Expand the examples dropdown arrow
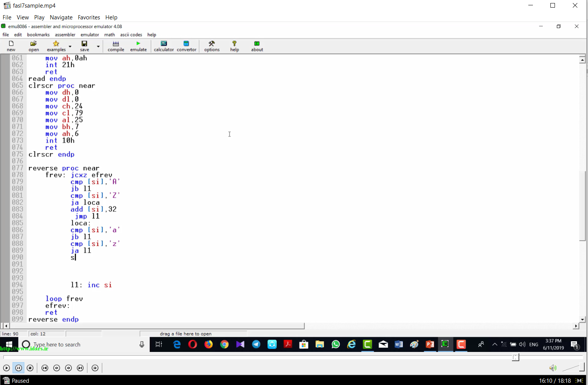 (x=70, y=46)
